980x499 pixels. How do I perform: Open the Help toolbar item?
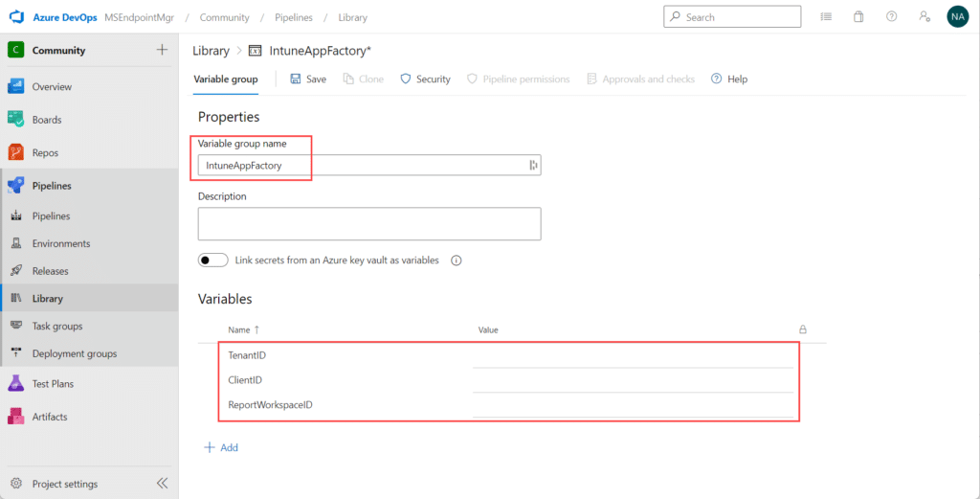point(729,79)
